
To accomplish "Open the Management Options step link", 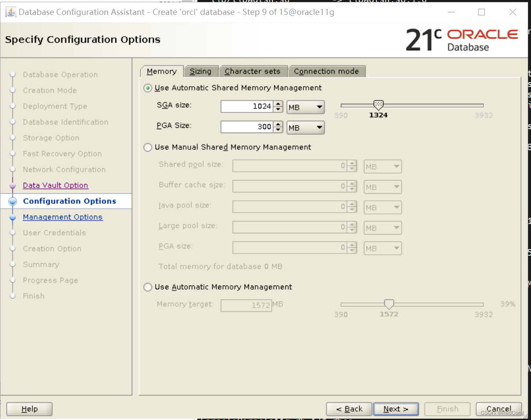I will pyautogui.click(x=63, y=217).
